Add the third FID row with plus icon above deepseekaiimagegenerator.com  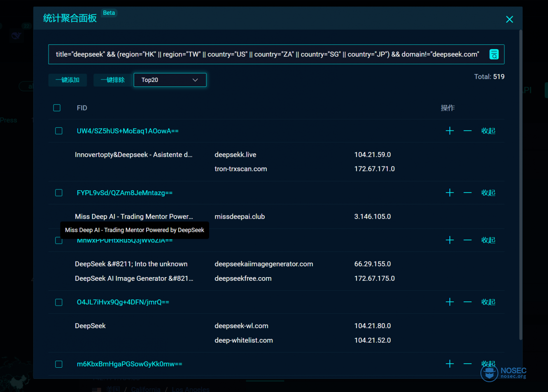click(x=450, y=240)
